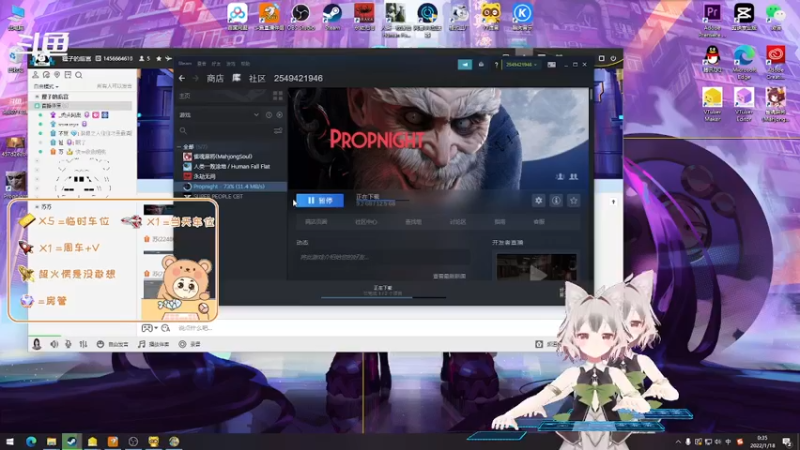The width and height of the screenshot is (800, 450).
Task: Click the ready-to-play filter icon in library
Action: coord(279,115)
